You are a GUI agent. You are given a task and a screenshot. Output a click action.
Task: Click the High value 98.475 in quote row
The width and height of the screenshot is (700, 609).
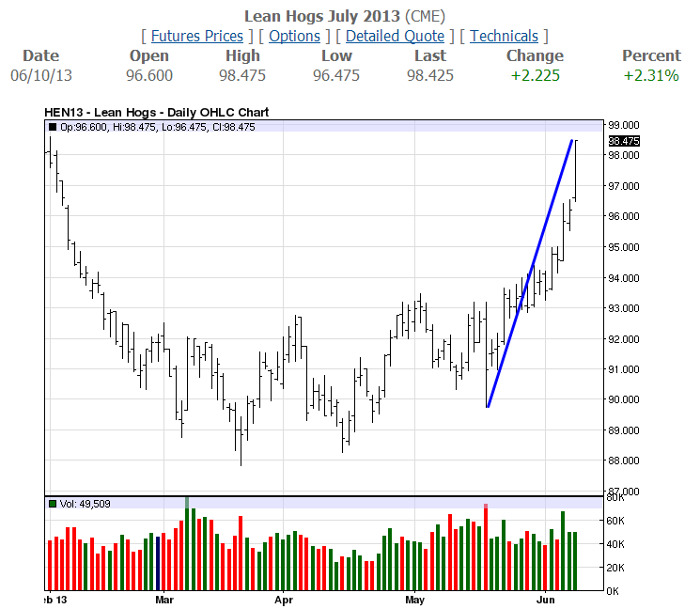(242, 75)
